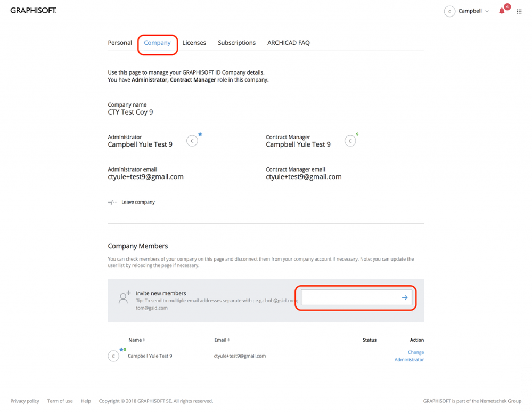
Task: Open the Term of use link
Action: [60, 401]
